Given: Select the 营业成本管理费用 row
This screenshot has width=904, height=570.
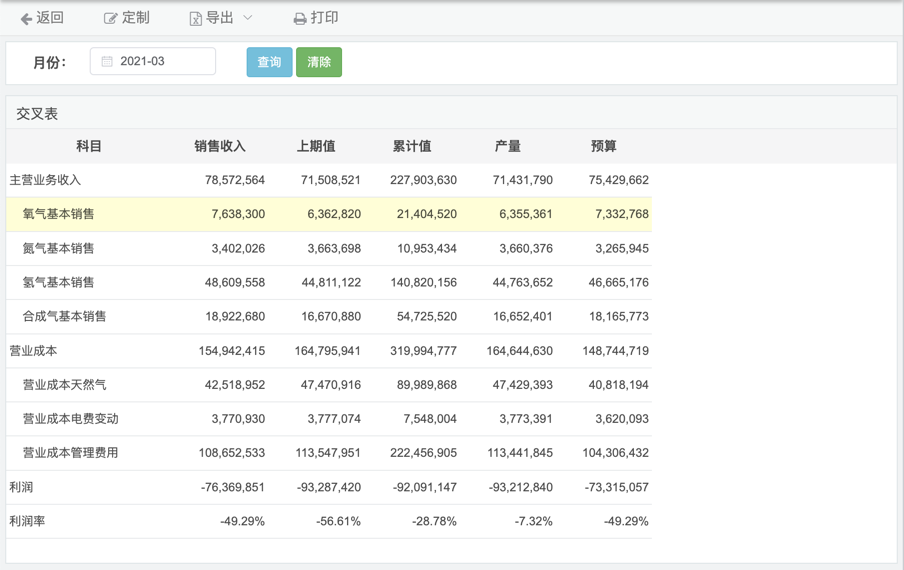Looking at the screenshot, I should coord(70,453).
